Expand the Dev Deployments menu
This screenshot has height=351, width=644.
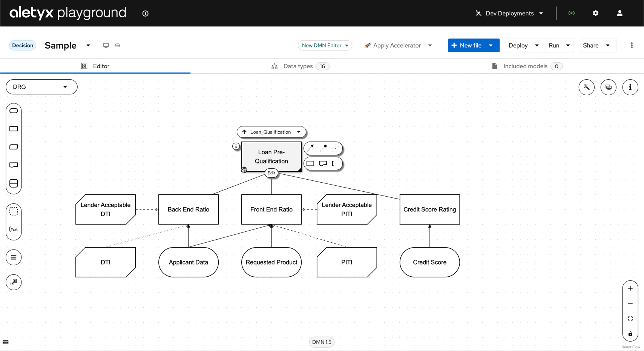point(509,13)
